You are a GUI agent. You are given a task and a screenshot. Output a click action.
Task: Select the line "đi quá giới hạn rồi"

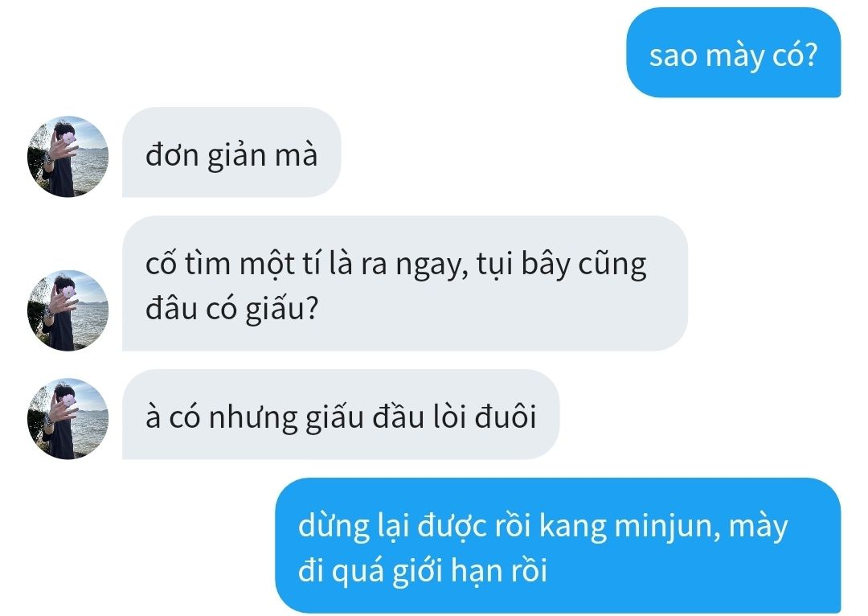[x=423, y=571]
